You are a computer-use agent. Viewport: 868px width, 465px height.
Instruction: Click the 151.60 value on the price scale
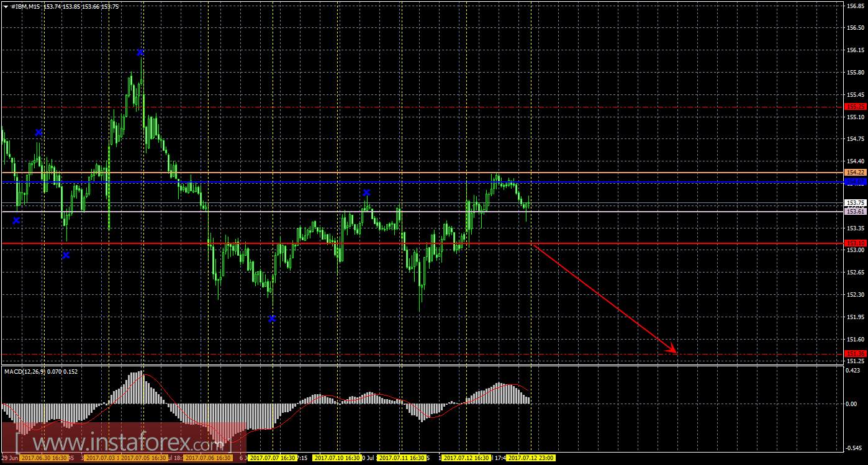coord(856,340)
